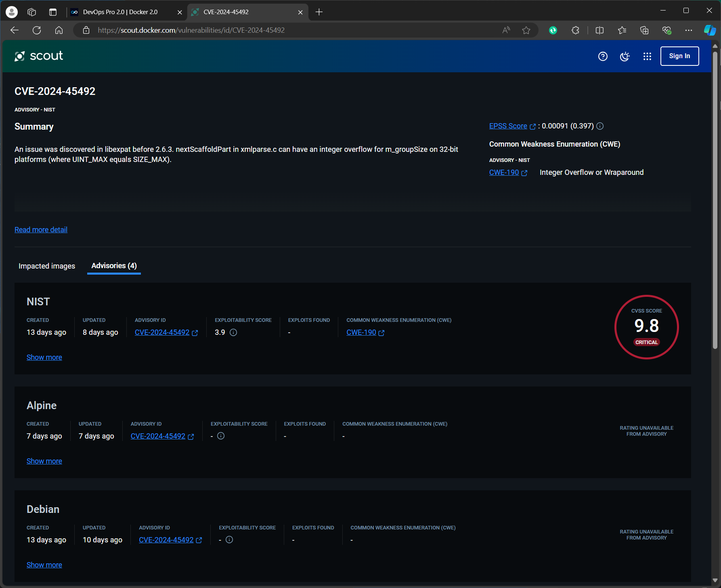Expand Debian advisory with Show more
The width and height of the screenshot is (721, 588).
pos(44,565)
